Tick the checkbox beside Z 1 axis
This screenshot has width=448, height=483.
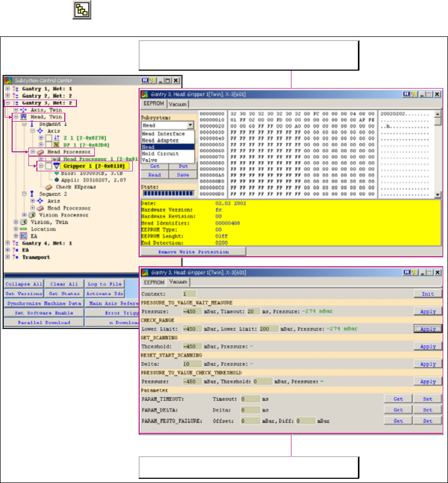coord(48,138)
